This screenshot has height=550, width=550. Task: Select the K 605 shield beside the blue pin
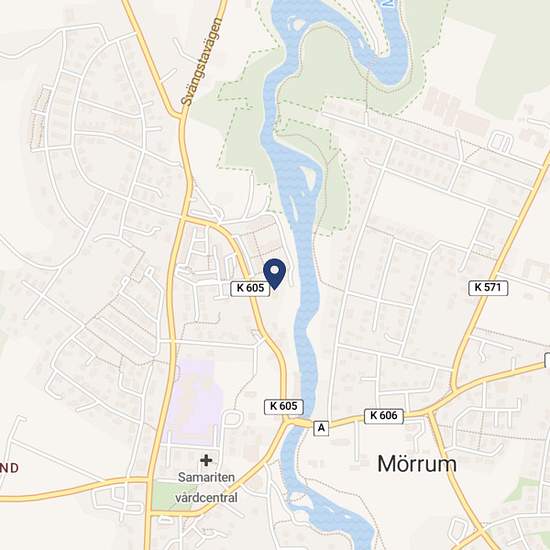[x=250, y=288]
